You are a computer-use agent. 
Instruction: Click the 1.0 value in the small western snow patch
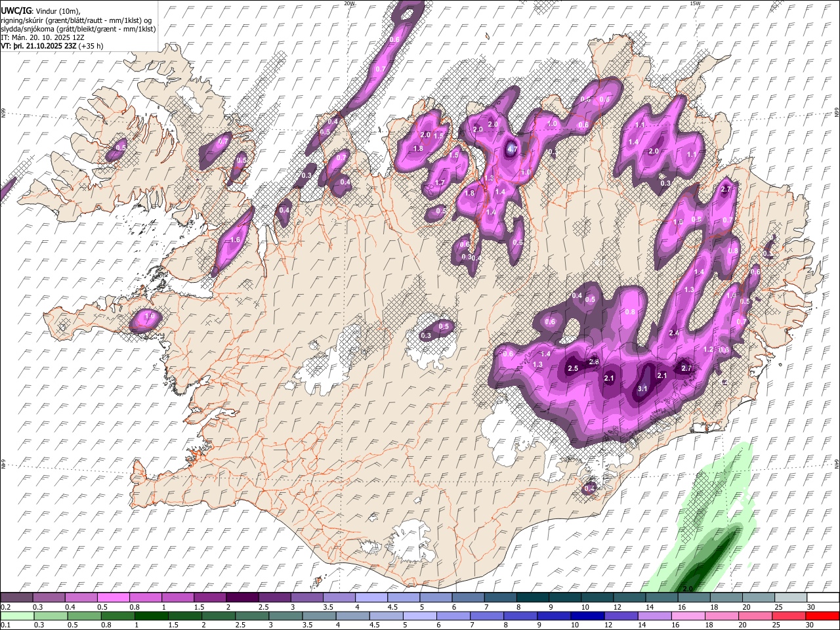pos(149,316)
